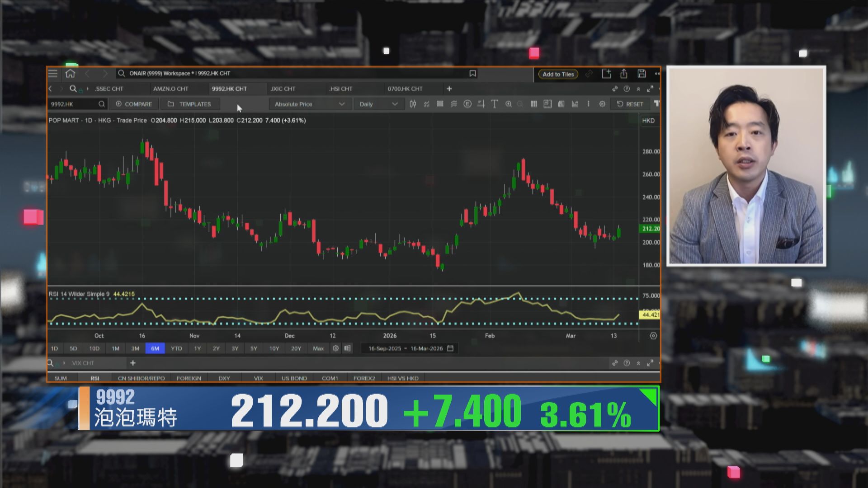Select the 6M time range
The image size is (868, 488).
coord(155,348)
